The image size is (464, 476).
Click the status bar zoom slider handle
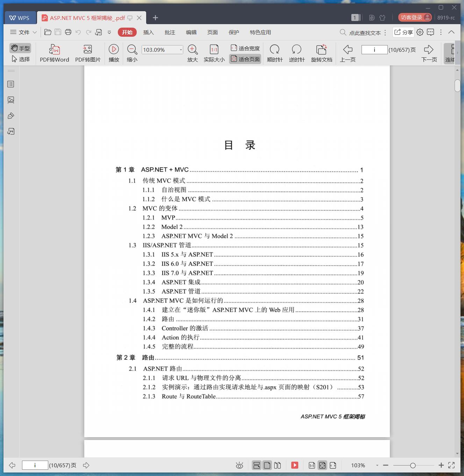point(413,465)
